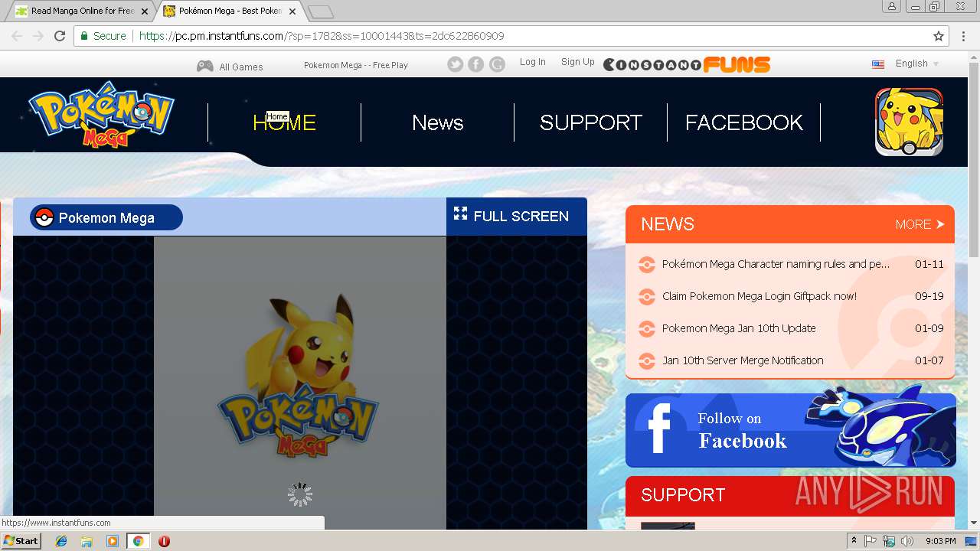980x551 pixels.
Task: Launch Internet Explorer from taskbar
Action: click(61, 541)
